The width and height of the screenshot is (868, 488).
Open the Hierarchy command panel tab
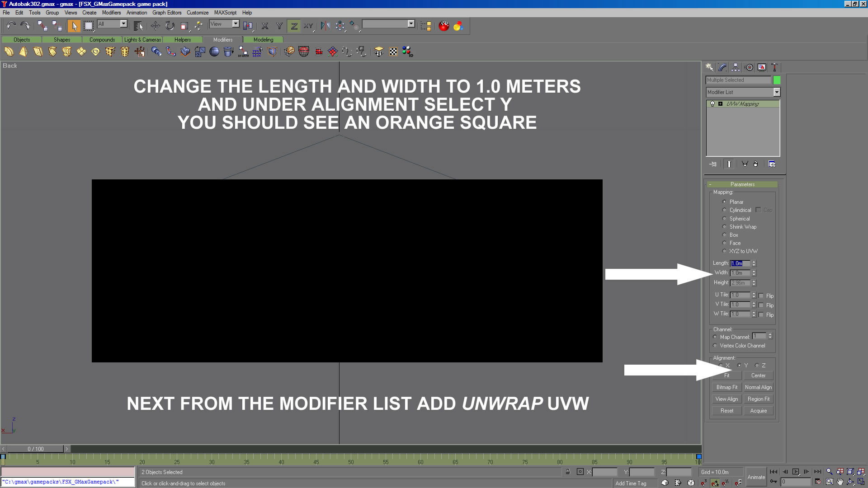click(736, 67)
